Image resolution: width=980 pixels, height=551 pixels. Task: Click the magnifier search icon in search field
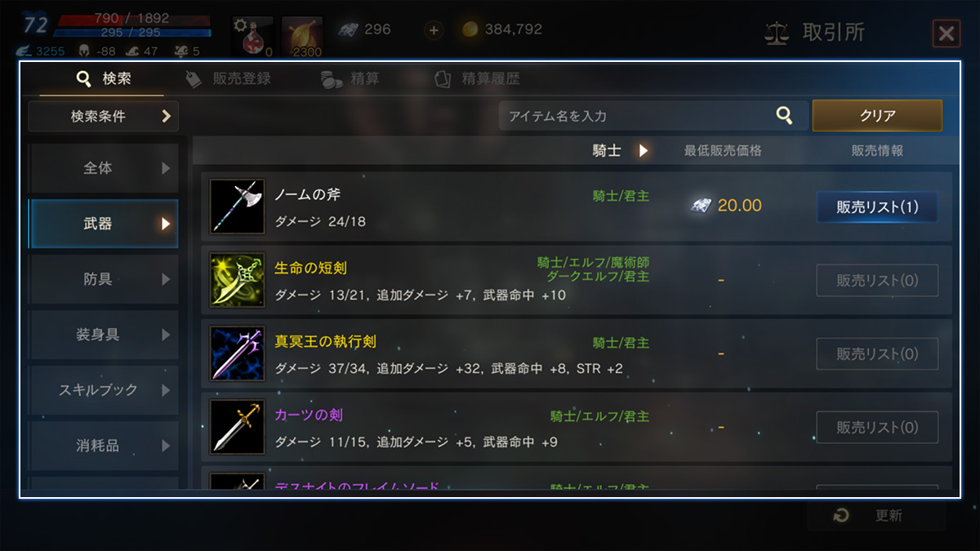784,116
